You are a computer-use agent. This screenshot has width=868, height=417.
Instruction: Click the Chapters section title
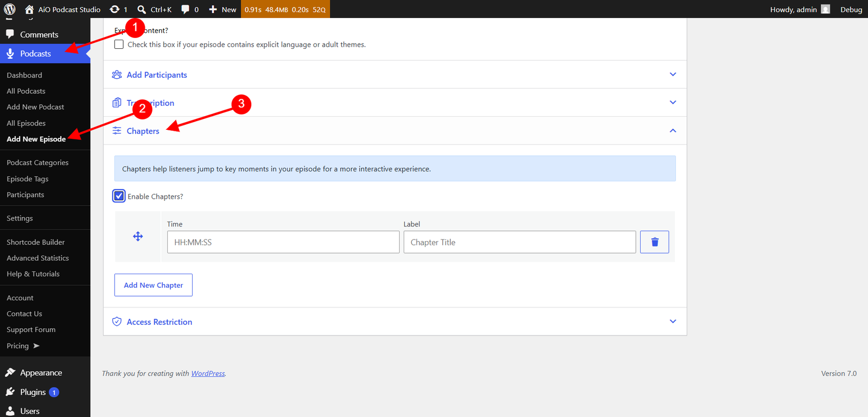click(143, 131)
